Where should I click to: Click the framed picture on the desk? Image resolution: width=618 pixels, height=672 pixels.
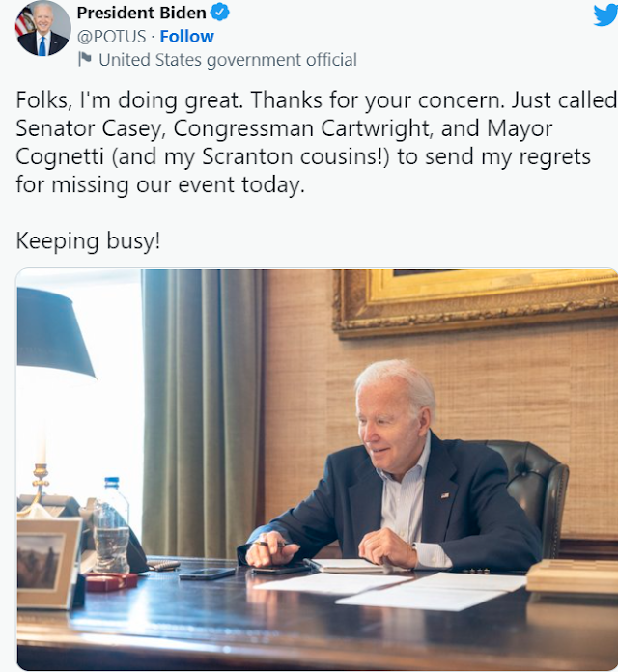click(48, 562)
